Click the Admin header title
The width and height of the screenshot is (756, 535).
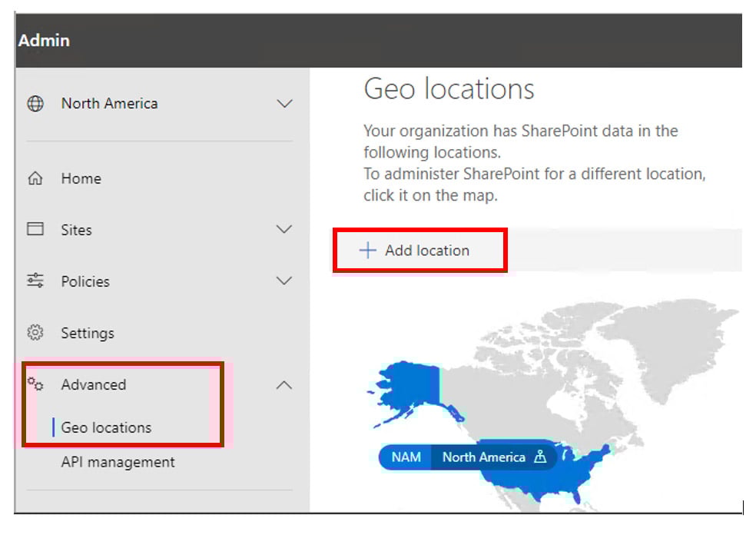[x=44, y=41]
